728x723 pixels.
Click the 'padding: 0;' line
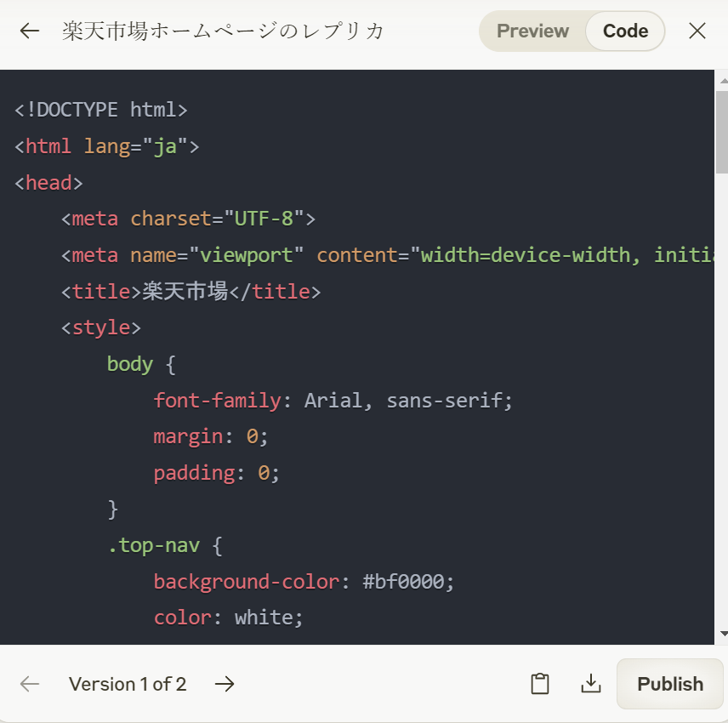tap(217, 473)
